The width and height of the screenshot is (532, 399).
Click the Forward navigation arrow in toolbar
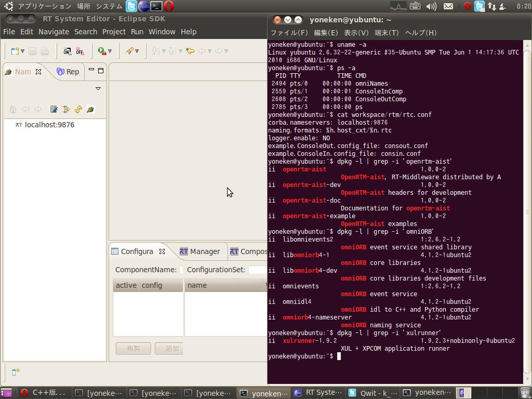pos(219,51)
